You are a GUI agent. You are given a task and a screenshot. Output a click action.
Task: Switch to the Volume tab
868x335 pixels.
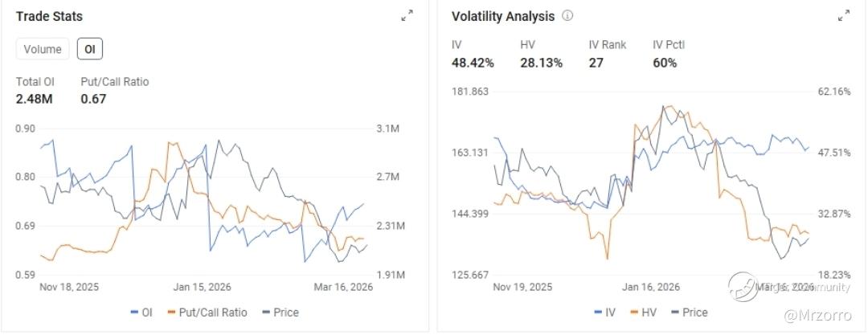[43, 49]
